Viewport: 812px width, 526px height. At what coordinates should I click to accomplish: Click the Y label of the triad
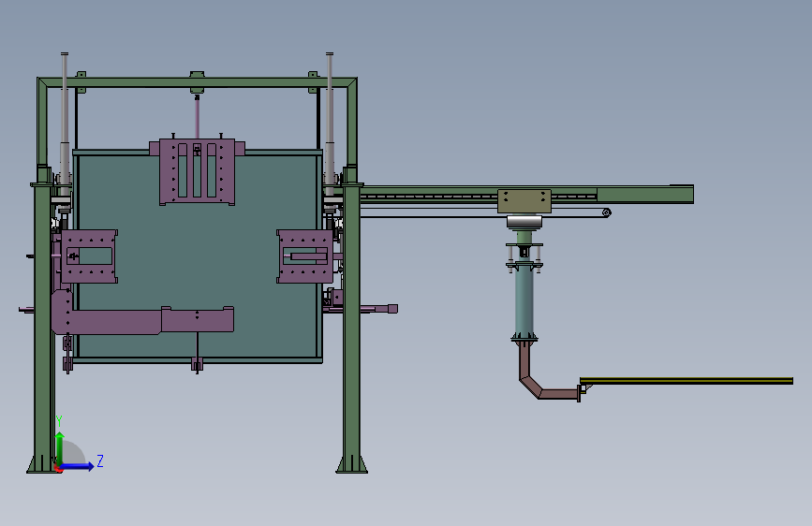pos(59,421)
